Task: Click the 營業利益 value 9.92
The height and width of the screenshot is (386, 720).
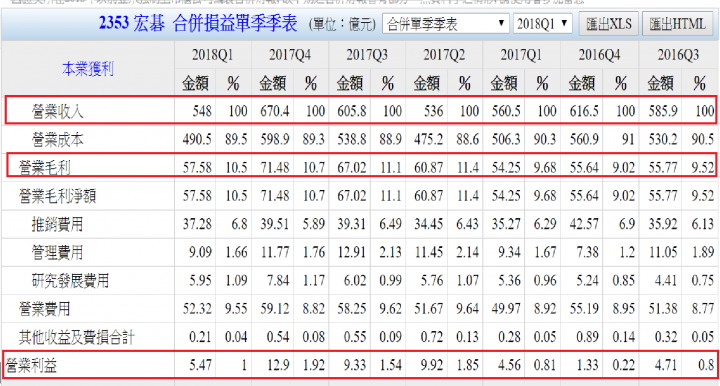Action: 432,365
